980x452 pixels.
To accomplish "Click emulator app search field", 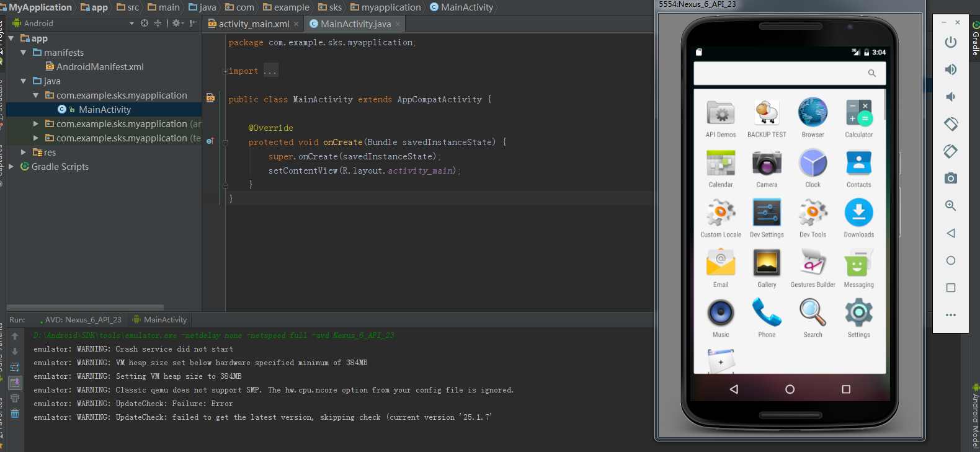I will coord(790,73).
